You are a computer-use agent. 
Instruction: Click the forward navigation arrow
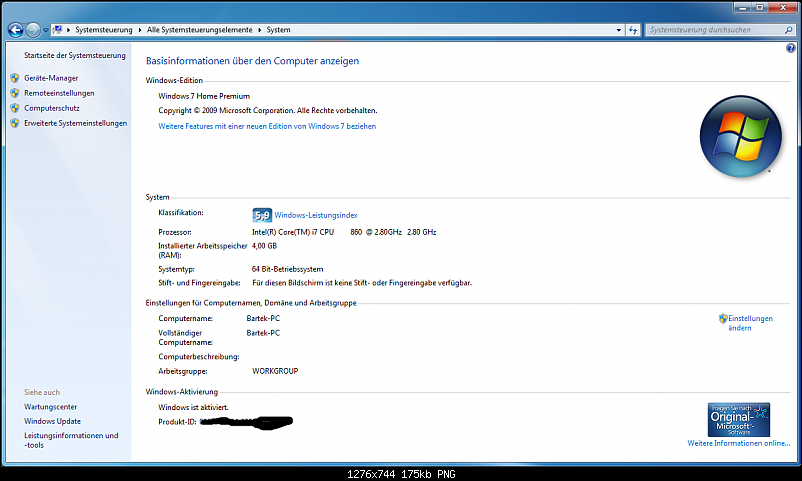[x=33, y=30]
